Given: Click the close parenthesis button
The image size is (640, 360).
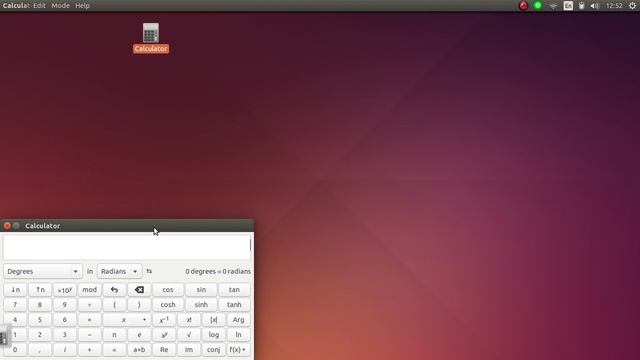Looking at the screenshot, I should click(x=139, y=304).
